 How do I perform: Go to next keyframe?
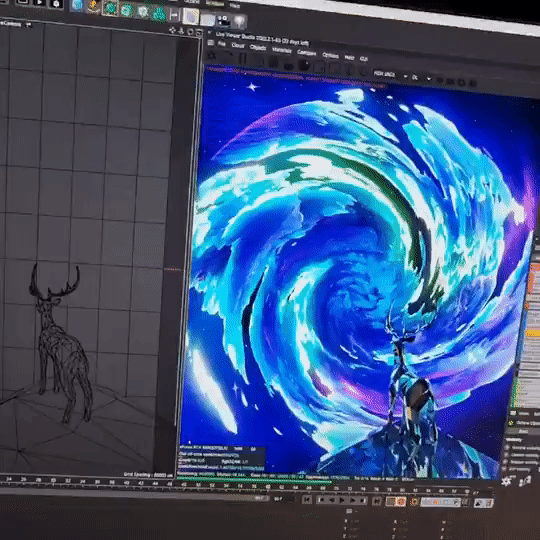click(364, 500)
